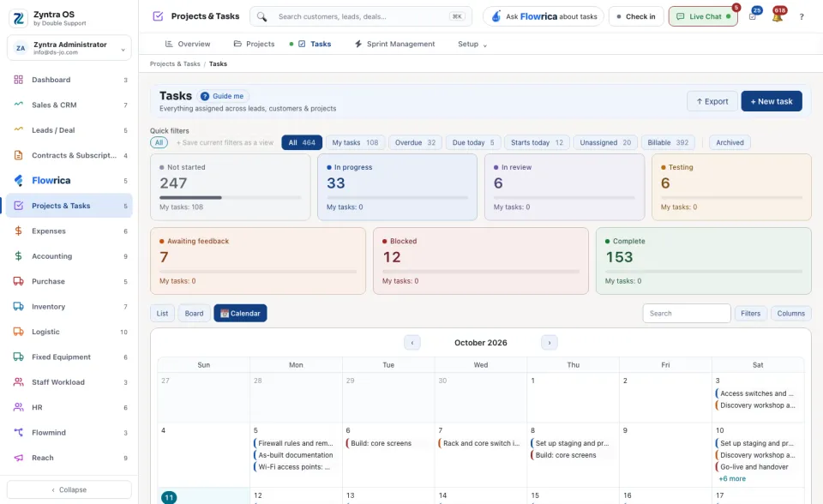Image resolution: width=823 pixels, height=504 pixels.
Task: Click the search magnifier icon
Action: (x=261, y=17)
